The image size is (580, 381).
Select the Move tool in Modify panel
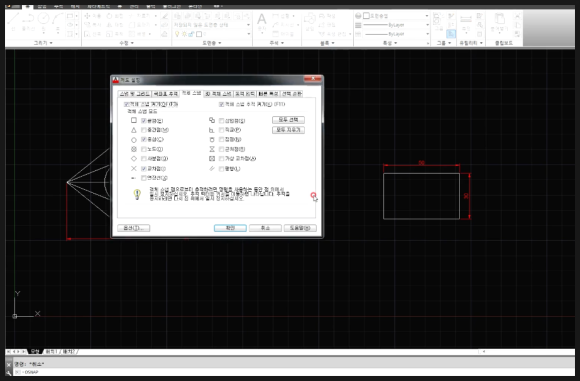click(x=92, y=16)
